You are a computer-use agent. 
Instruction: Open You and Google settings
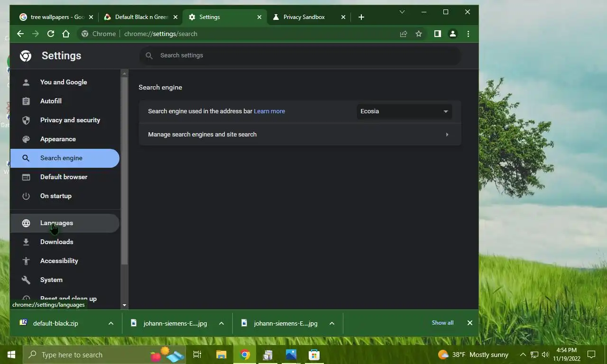(x=64, y=82)
